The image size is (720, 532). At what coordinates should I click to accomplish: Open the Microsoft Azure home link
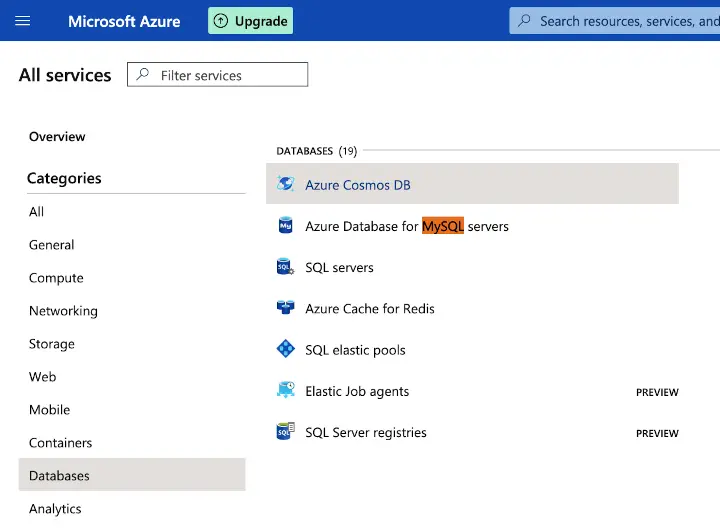[124, 21]
